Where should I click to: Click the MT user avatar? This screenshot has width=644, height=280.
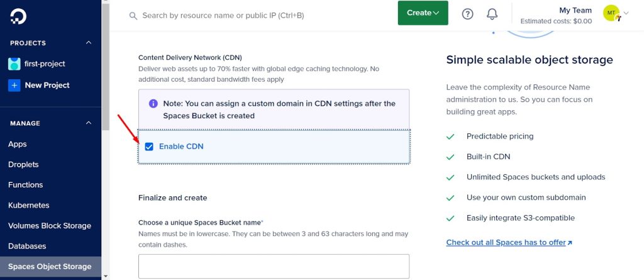click(611, 13)
